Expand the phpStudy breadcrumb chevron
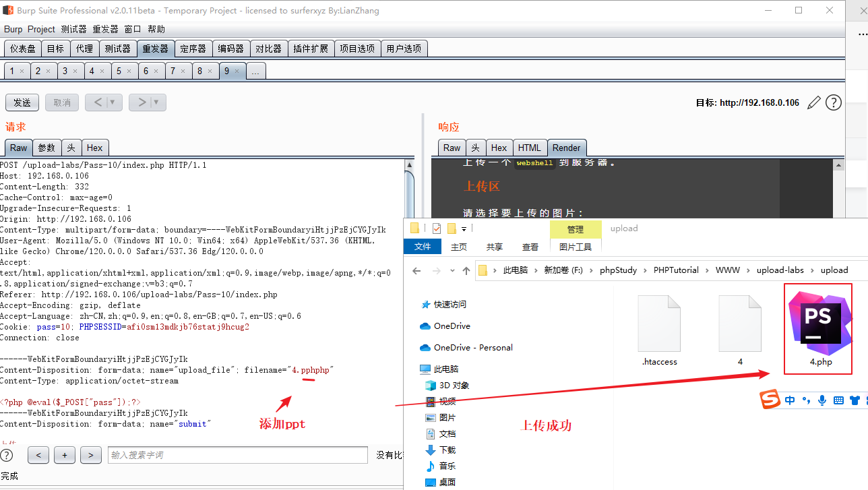 pyautogui.click(x=645, y=270)
